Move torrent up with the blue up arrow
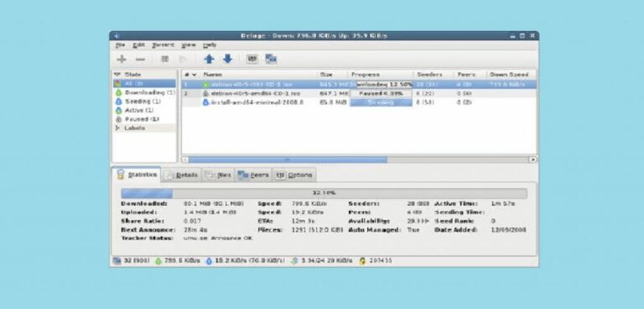 pyautogui.click(x=209, y=60)
